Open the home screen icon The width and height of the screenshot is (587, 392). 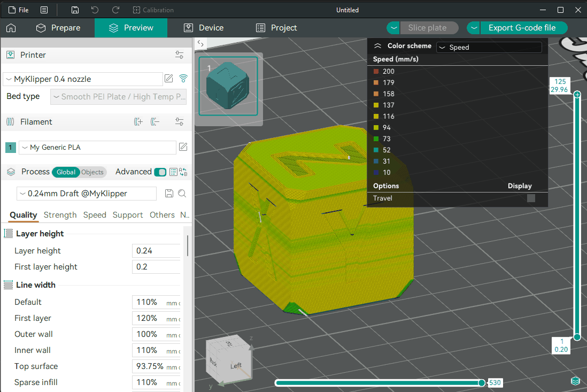pyautogui.click(x=11, y=28)
